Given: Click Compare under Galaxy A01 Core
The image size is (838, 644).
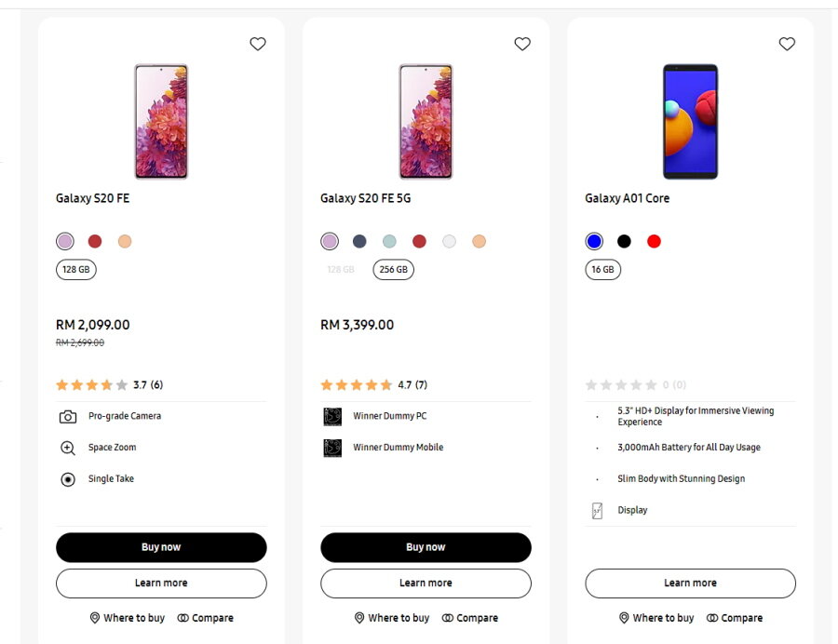Looking at the screenshot, I should 734,618.
